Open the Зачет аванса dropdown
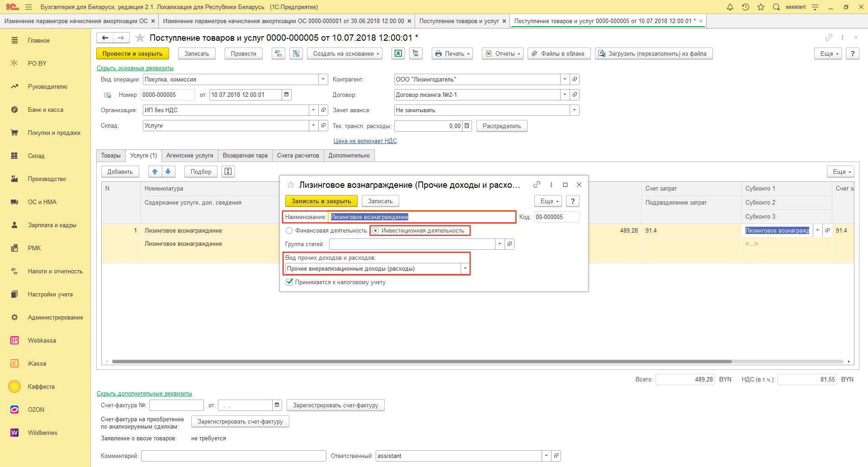868x467 pixels. pos(574,110)
